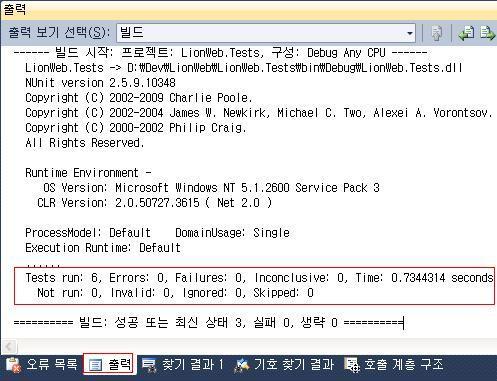Click the LionWeb.Tests.dll output path line
The image size is (497, 381).
(x=244, y=68)
